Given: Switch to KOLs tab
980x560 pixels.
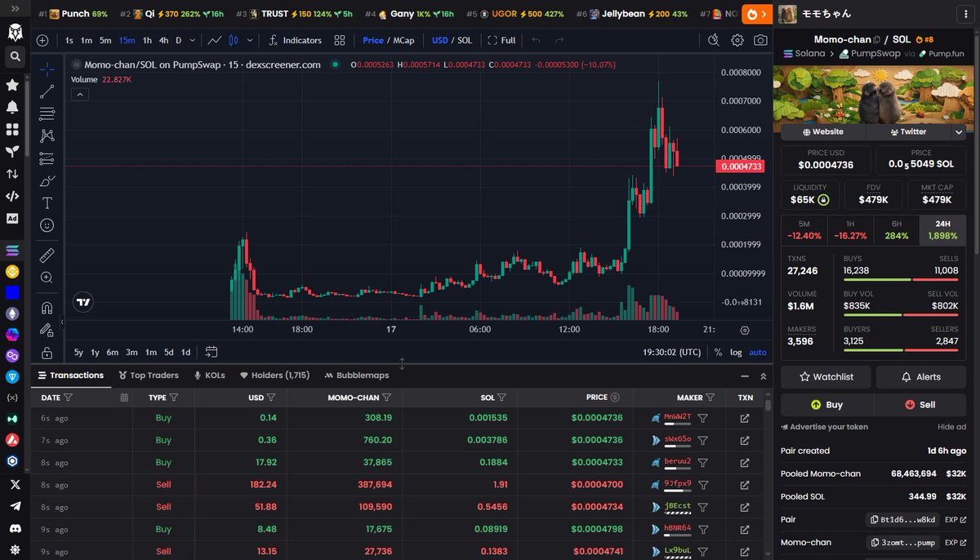Looking at the screenshot, I should [x=209, y=376].
